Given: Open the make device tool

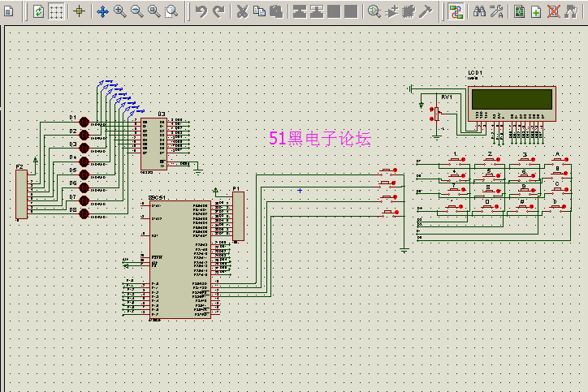Looking at the screenshot, I should [391, 11].
